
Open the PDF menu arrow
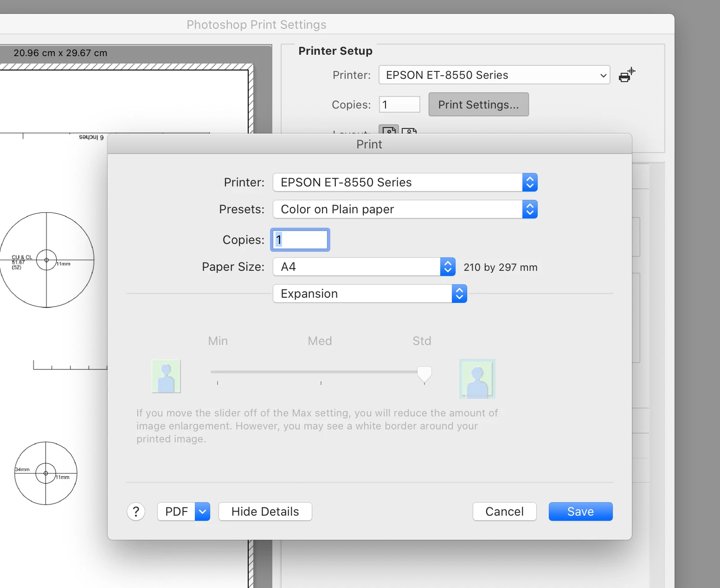click(x=202, y=511)
